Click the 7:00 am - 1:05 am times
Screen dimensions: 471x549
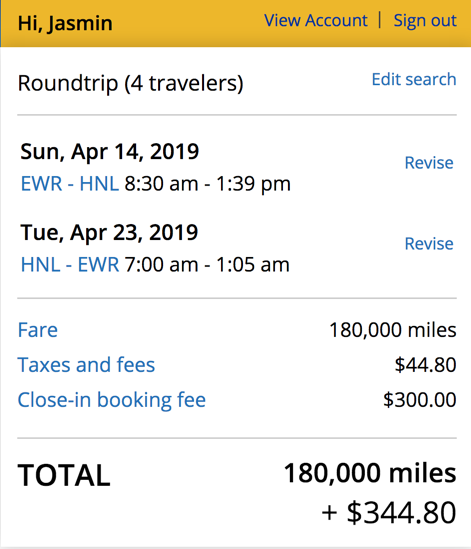[207, 265]
